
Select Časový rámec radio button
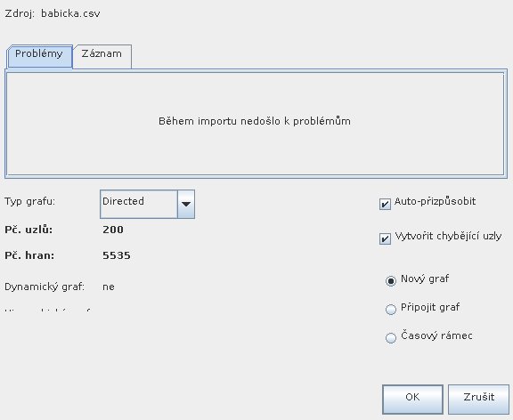pos(391,337)
